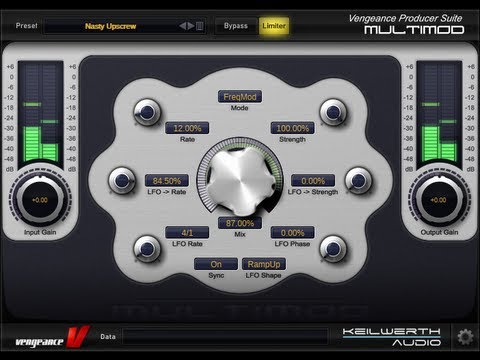Toggle the Sync On switch

[x=216, y=264]
